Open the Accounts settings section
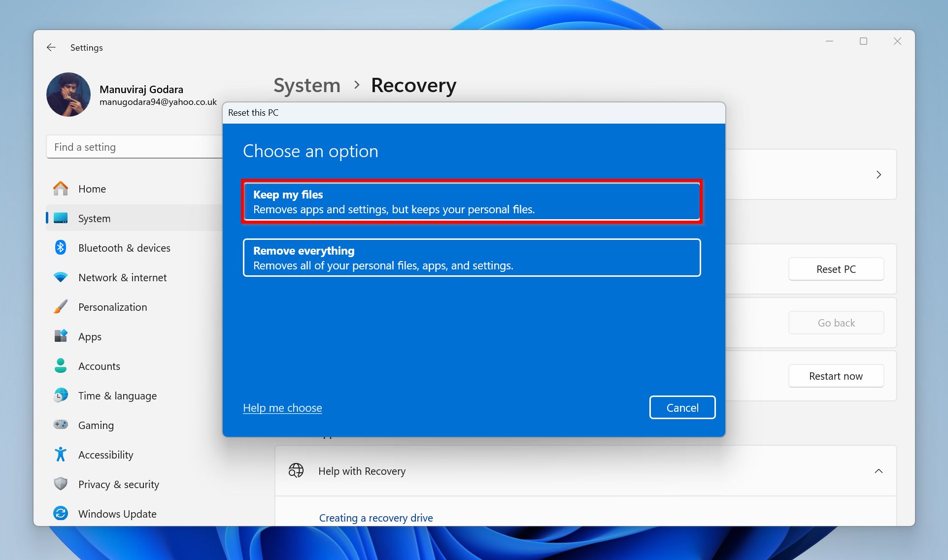 click(99, 366)
